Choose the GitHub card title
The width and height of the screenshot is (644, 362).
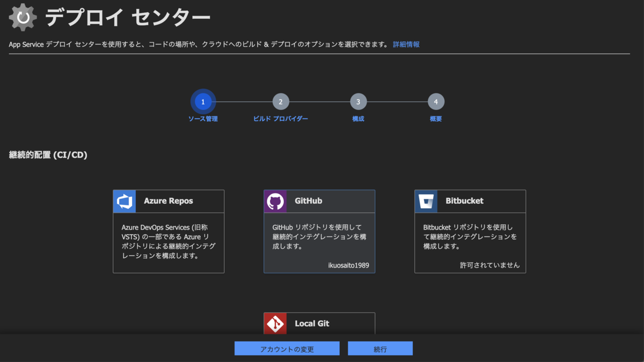[x=309, y=201]
